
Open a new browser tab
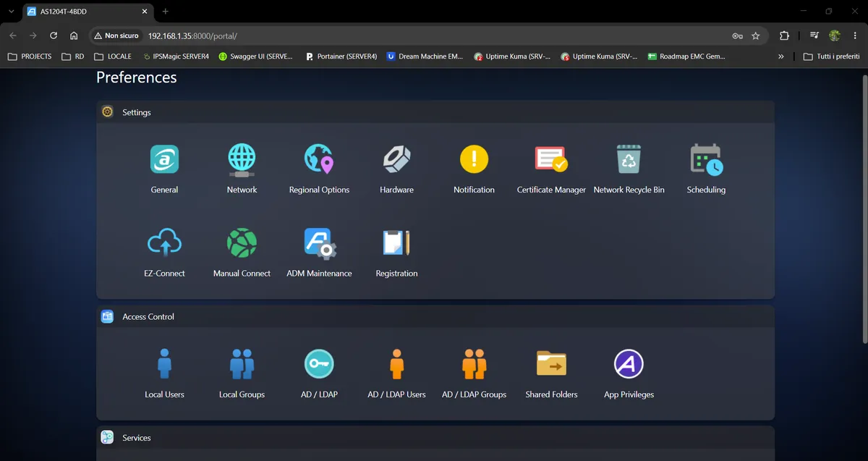tap(166, 12)
